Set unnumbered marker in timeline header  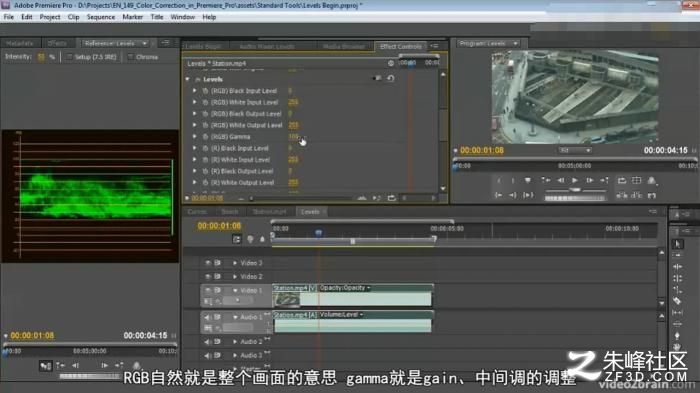click(262, 239)
